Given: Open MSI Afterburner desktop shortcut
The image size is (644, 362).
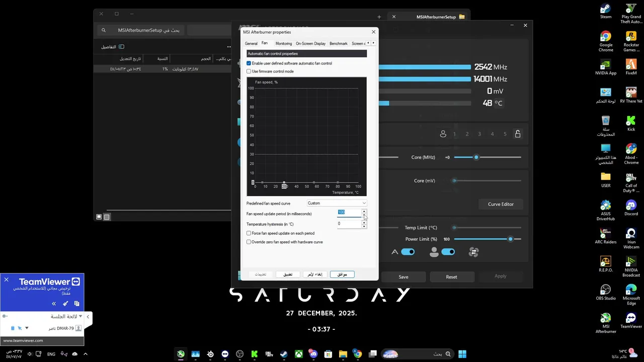Looking at the screenshot, I should (606, 323).
